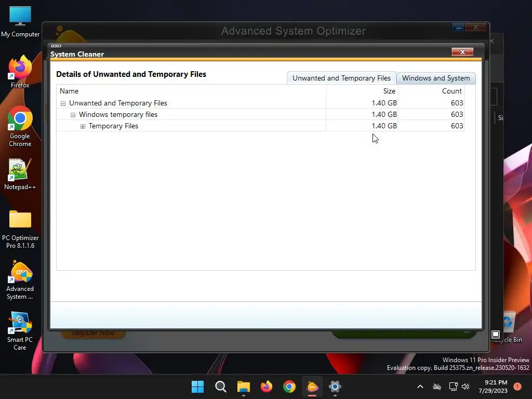Open the Windows Start menu
This screenshot has width=532, height=399.
[x=198, y=387]
